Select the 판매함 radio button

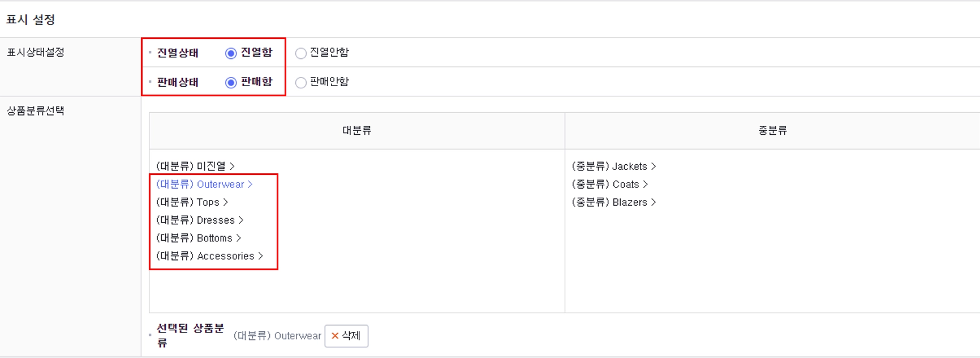coord(231,83)
